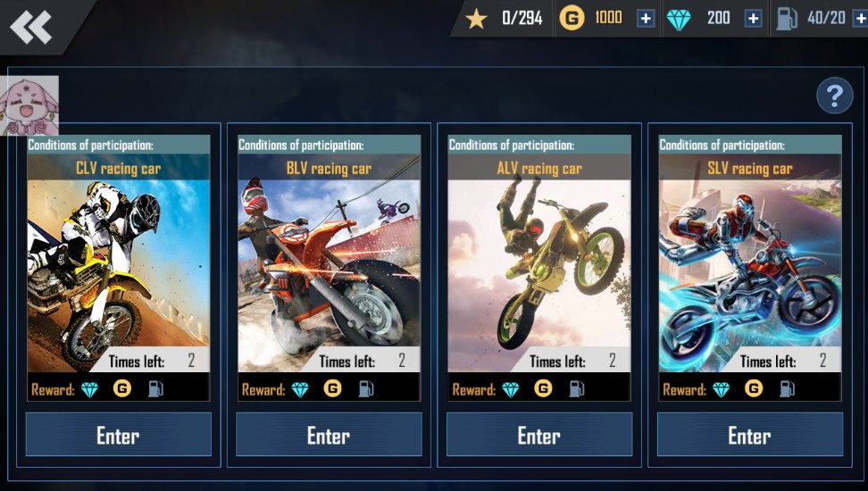The height and width of the screenshot is (491, 868).
Task: Select the SLV racing car neon bike image
Action: point(750,276)
